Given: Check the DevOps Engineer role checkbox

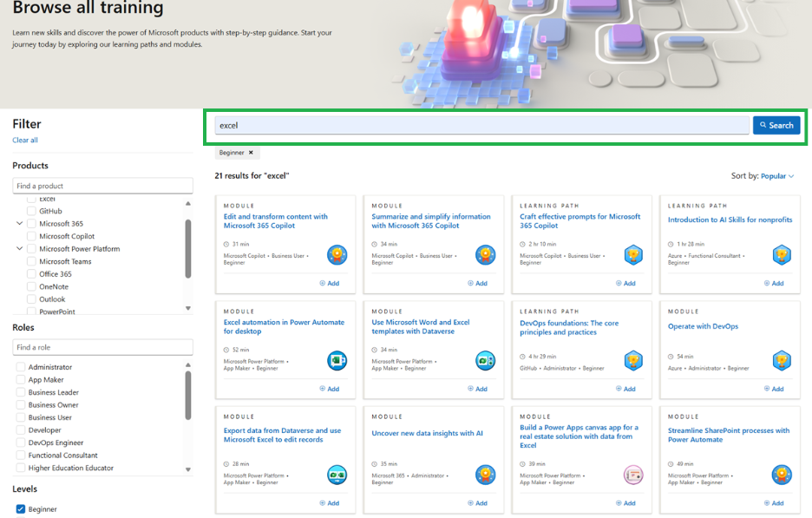Looking at the screenshot, I should coord(21,443).
